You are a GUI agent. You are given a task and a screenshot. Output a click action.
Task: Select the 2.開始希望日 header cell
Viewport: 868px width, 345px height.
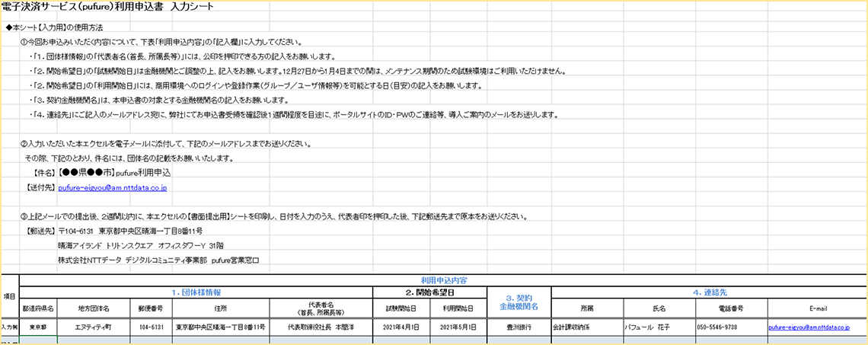click(x=430, y=291)
